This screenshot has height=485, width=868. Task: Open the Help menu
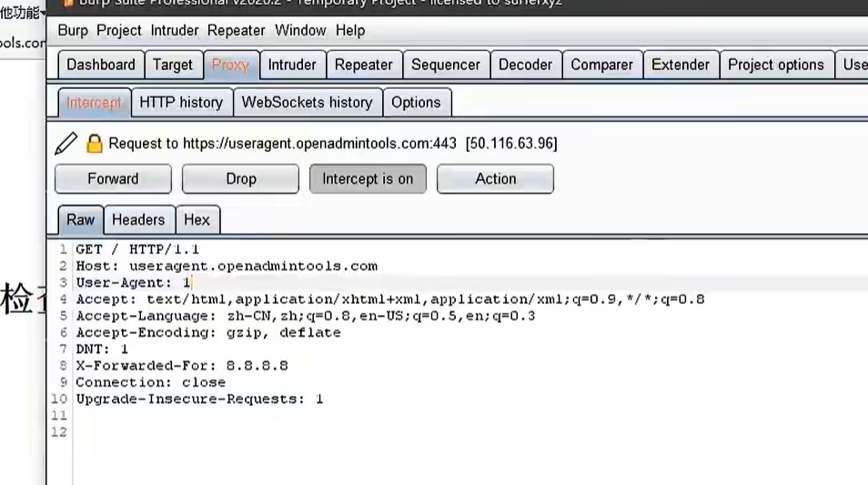(350, 30)
